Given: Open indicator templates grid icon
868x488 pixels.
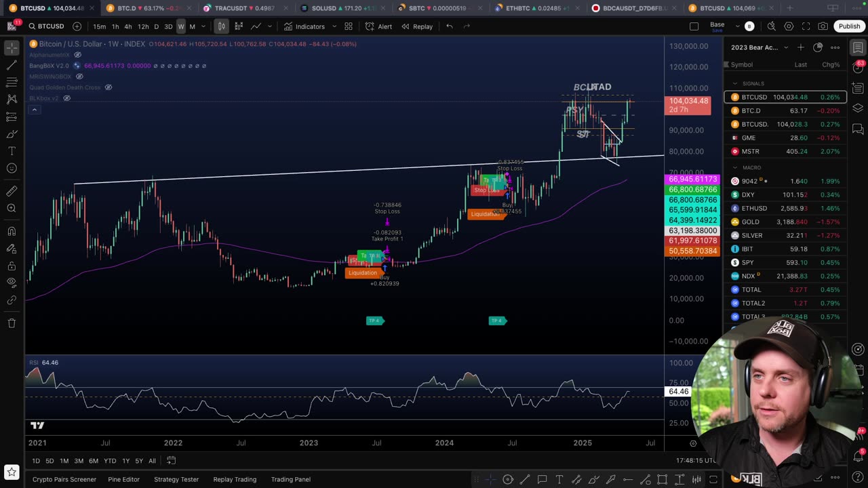Looking at the screenshot, I should click(x=349, y=26).
